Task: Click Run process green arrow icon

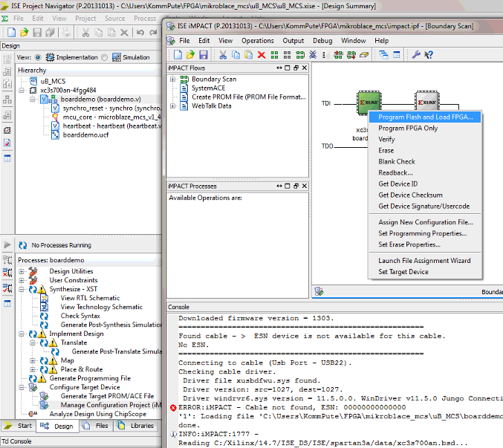Action: point(7,245)
